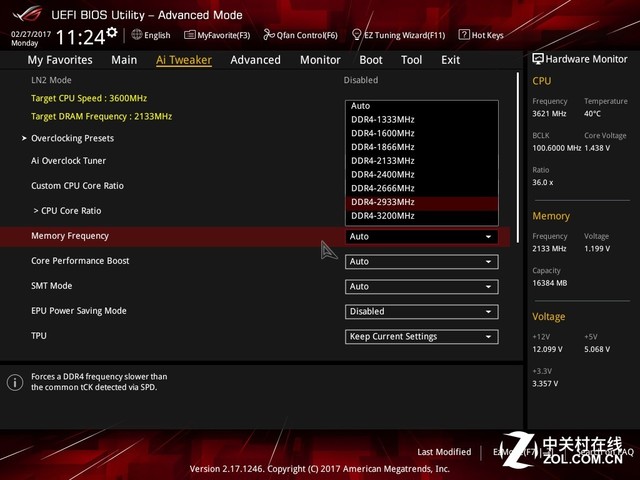Image resolution: width=640 pixels, height=480 pixels.
Task: Click BCLK 100.6000 MHz value
Action: (x=556, y=148)
